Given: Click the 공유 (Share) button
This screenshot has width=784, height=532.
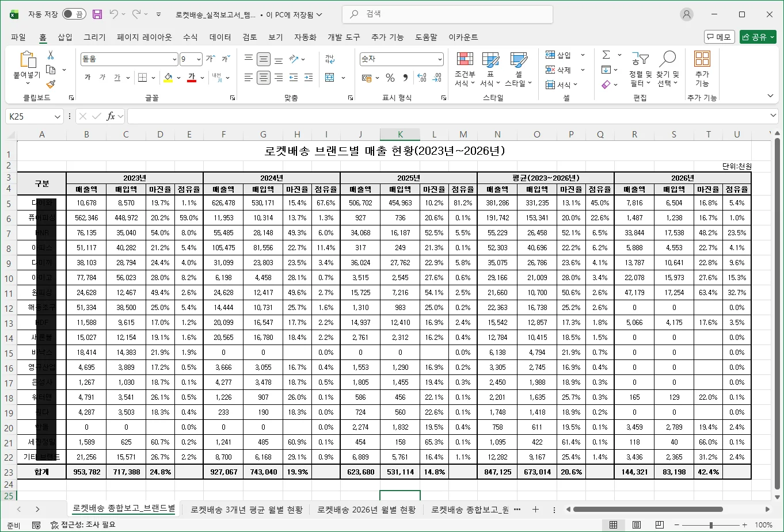Looking at the screenshot, I should [758, 37].
